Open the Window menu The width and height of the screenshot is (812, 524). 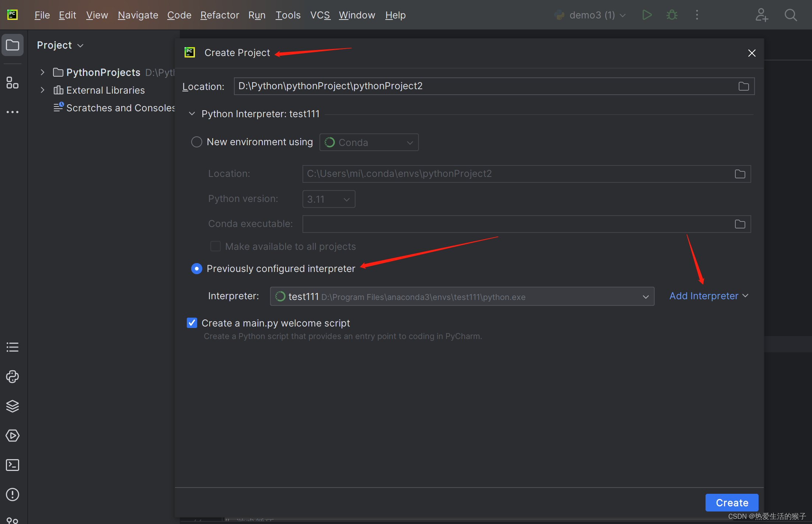click(x=357, y=15)
